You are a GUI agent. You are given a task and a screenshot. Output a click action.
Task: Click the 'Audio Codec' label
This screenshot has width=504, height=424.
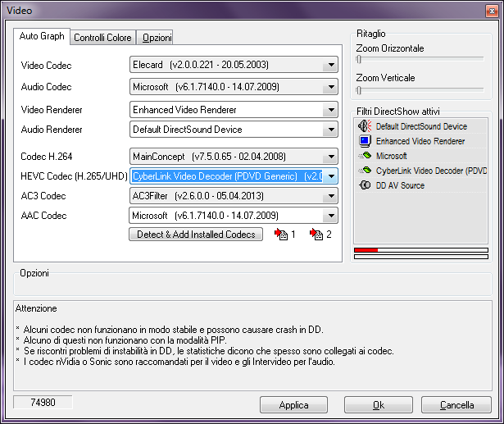pyautogui.click(x=46, y=87)
